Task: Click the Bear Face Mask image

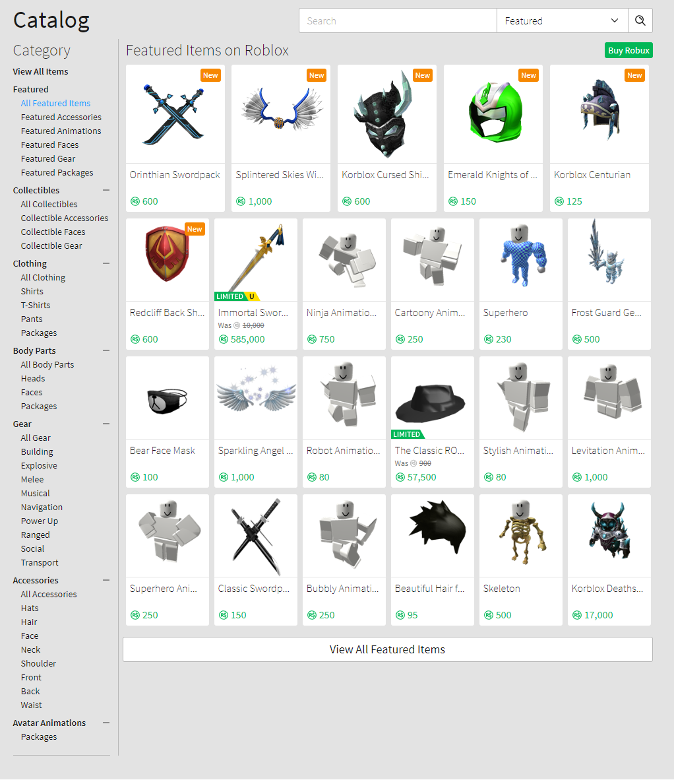Action: tap(168, 398)
